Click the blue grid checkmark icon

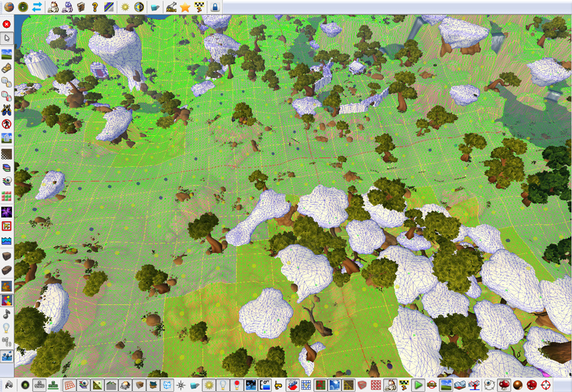tap(306, 385)
